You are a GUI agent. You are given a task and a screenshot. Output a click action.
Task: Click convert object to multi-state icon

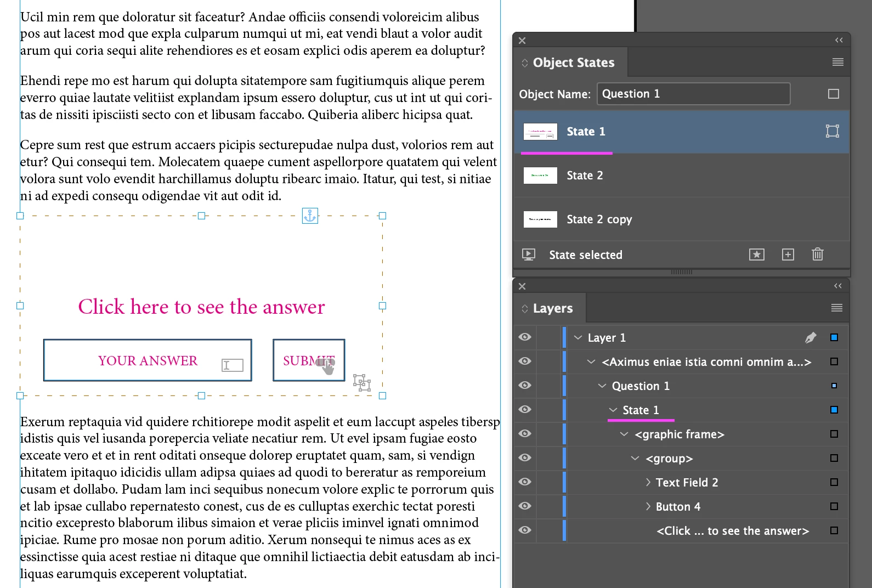(757, 255)
